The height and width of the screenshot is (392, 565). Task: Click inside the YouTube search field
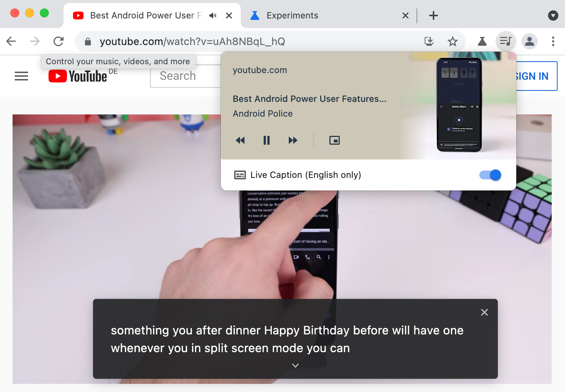point(185,76)
